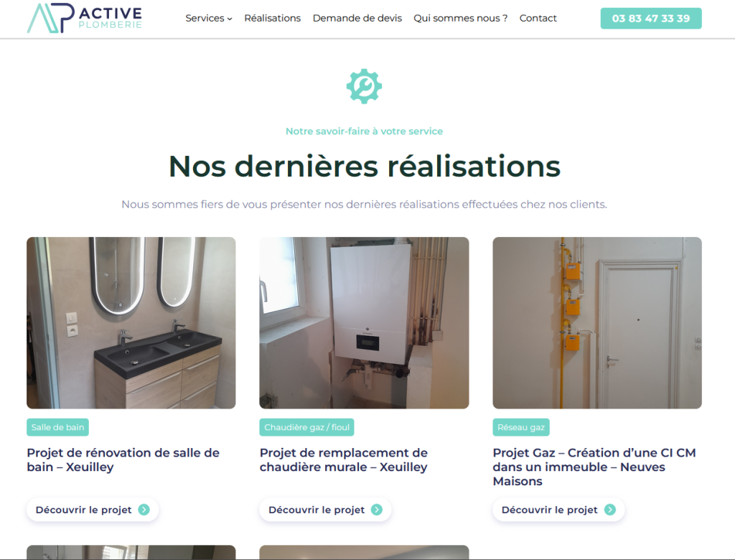
Task: Open title Projet de rénovation de salle de bain
Action: (123, 460)
